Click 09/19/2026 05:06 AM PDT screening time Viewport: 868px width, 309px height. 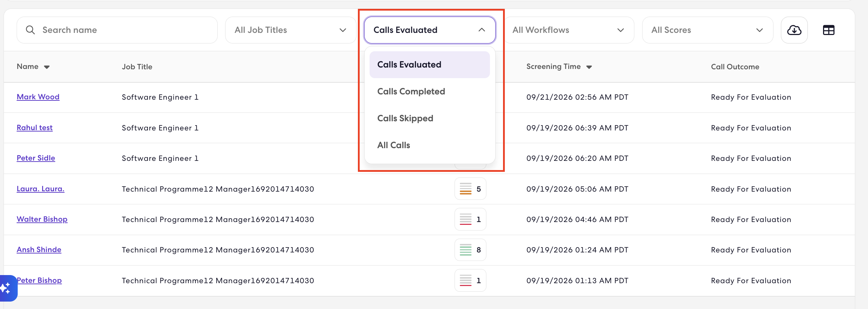(577, 189)
